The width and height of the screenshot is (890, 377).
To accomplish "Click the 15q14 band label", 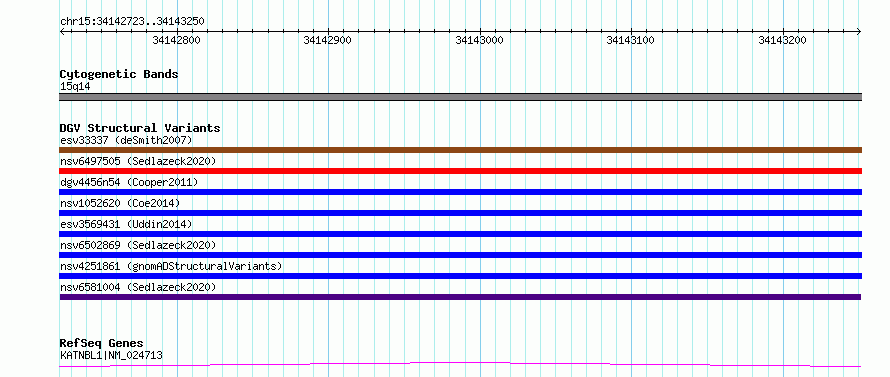I will coord(75,87).
